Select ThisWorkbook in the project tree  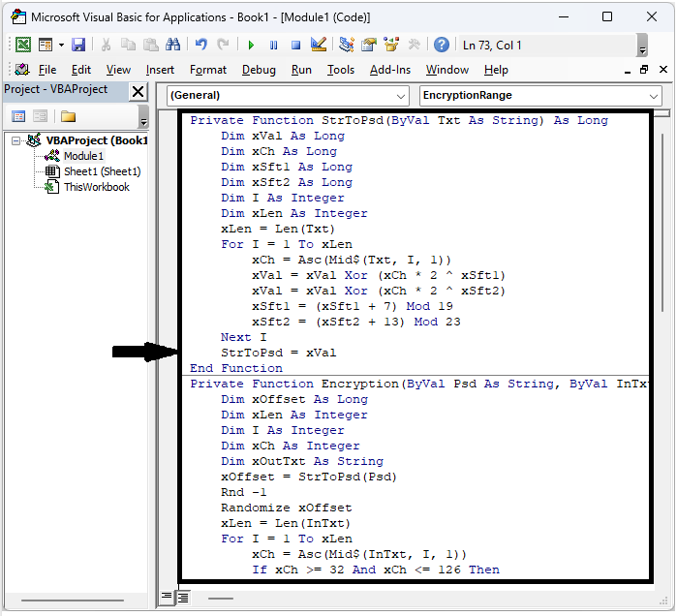click(x=96, y=187)
